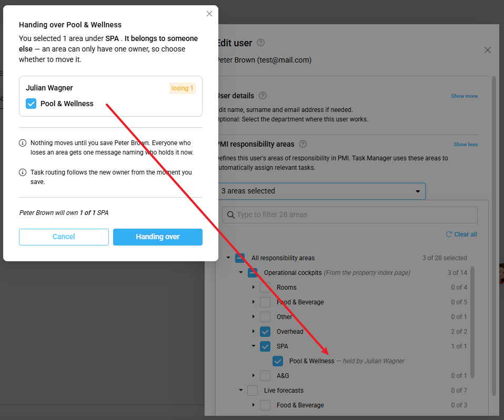The height and width of the screenshot is (420, 504).
Task: Collapse the All responsibility areas tree
Action: [228, 258]
